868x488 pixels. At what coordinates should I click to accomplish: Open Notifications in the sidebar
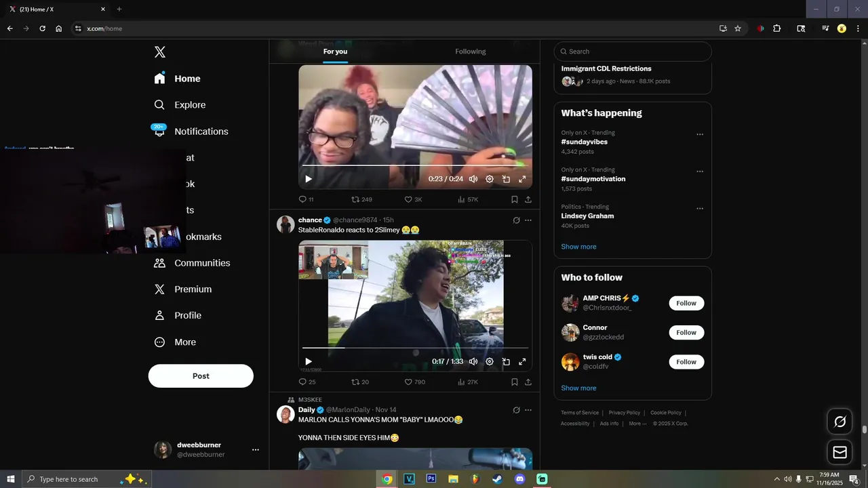pos(191,131)
